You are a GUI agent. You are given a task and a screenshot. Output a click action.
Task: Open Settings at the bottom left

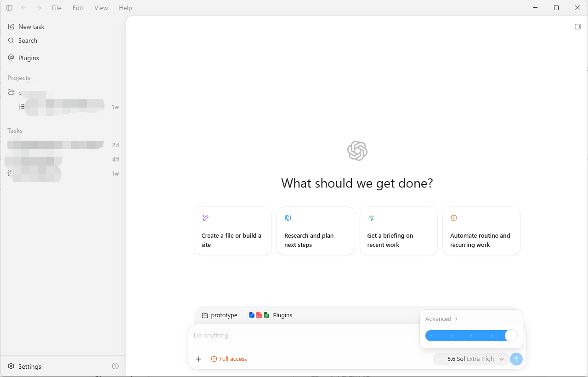(25, 366)
